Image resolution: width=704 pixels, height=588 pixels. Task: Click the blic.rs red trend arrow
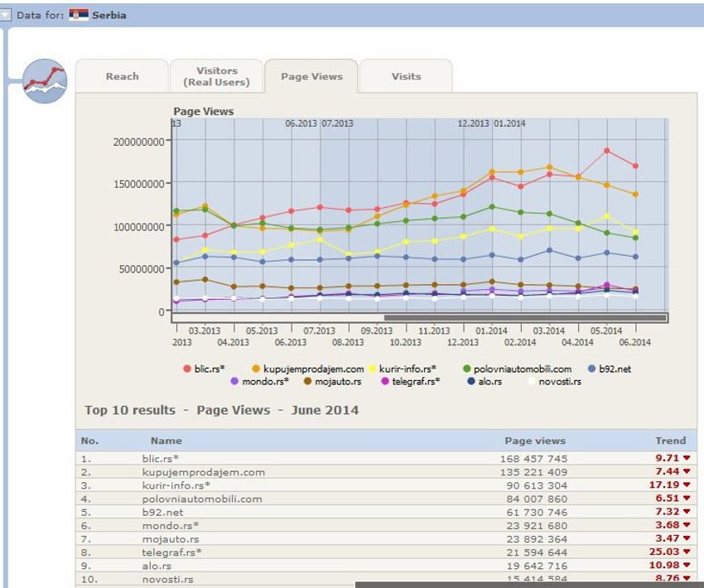point(687,459)
